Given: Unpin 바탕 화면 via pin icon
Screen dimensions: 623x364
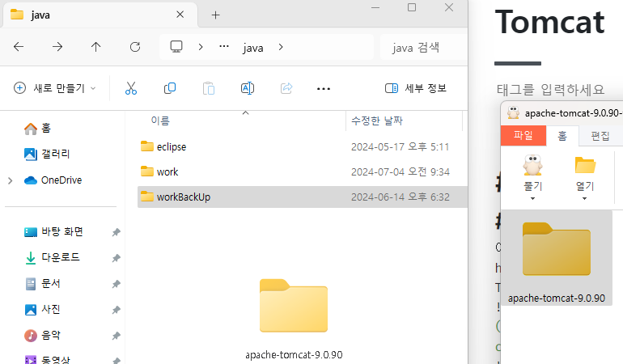Looking at the screenshot, I should [116, 232].
